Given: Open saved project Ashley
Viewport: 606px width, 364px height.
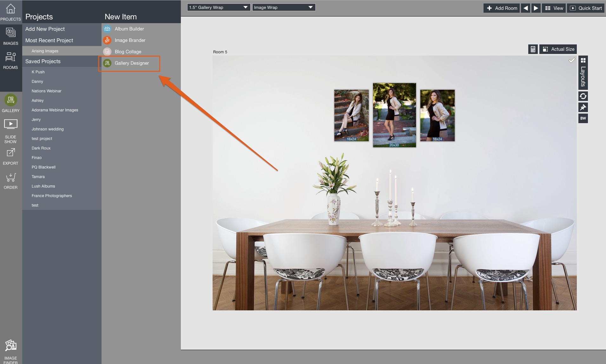Looking at the screenshot, I should [x=62, y=101].
